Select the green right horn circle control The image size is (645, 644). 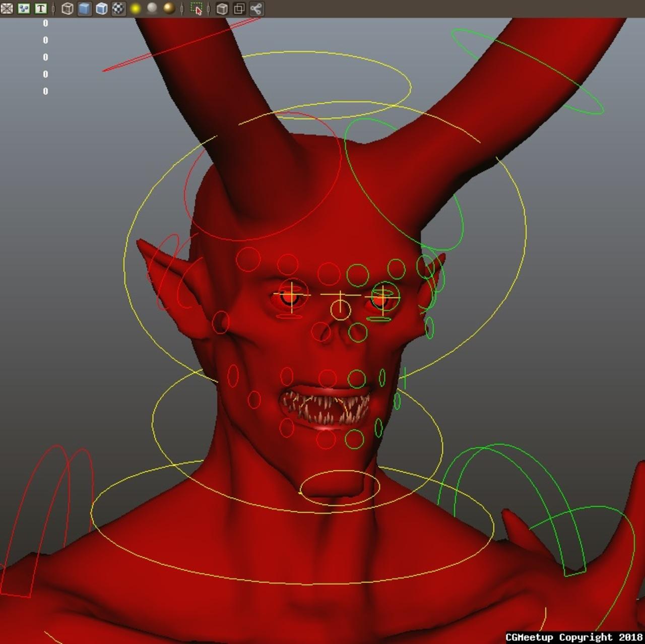(404, 184)
